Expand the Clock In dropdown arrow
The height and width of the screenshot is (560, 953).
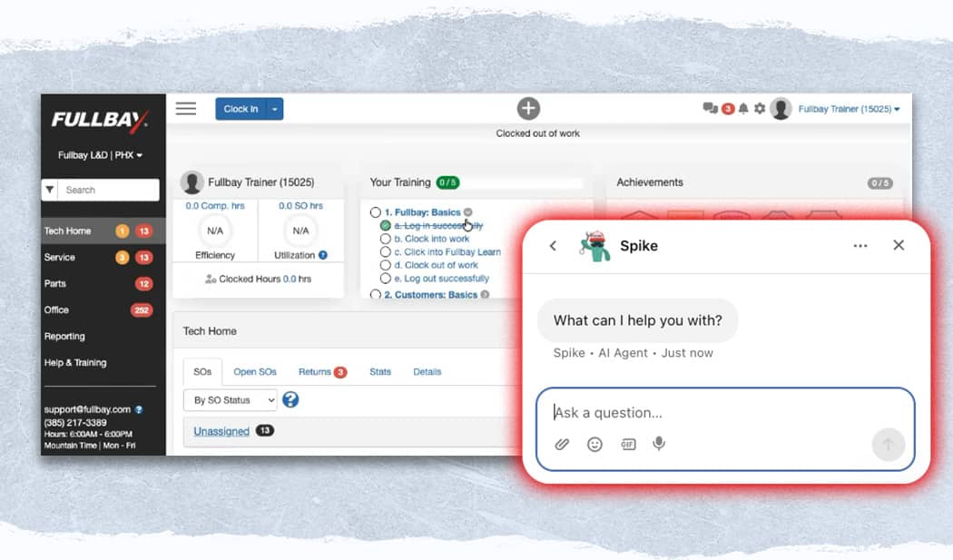tap(275, 109)
